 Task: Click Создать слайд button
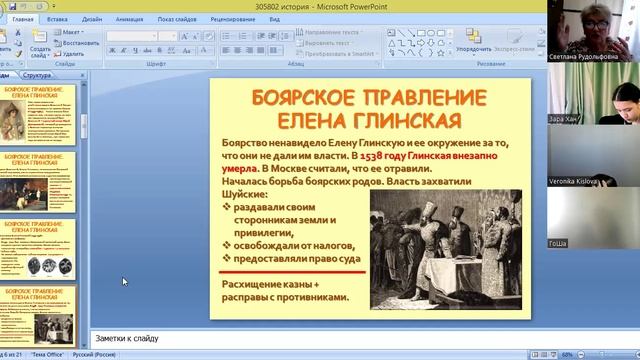click(x=40, y=44)
